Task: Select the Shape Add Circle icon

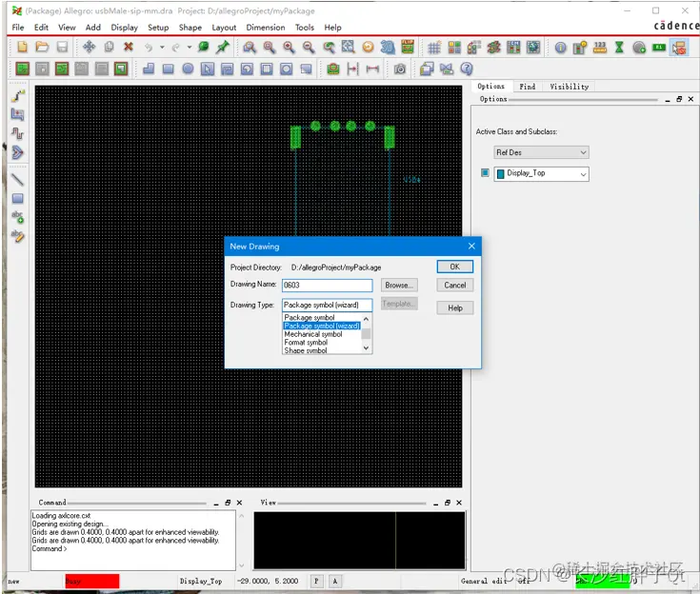Action: tap(188, 69)
